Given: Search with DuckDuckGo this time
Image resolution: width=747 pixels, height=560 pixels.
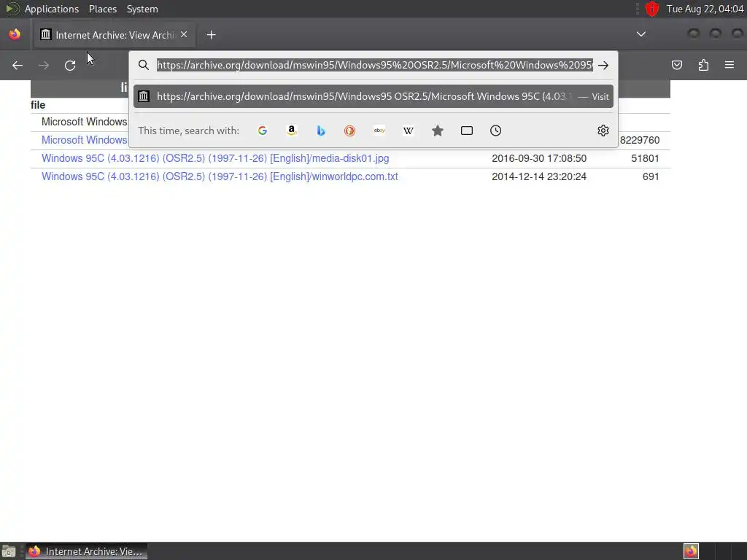Looking at the screenshot, I should click(349, 131).
